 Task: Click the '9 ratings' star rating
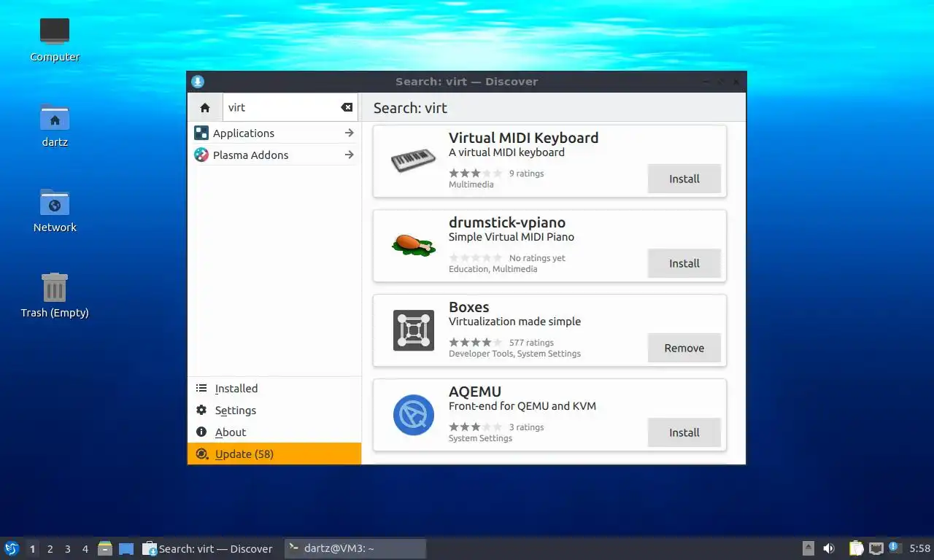[x=476, y=174]
